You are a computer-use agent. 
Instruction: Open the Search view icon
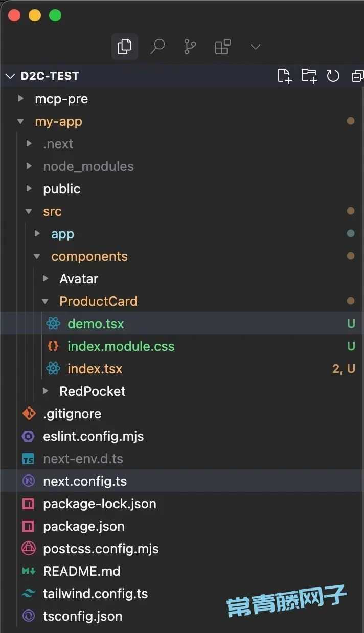(157, 47)
